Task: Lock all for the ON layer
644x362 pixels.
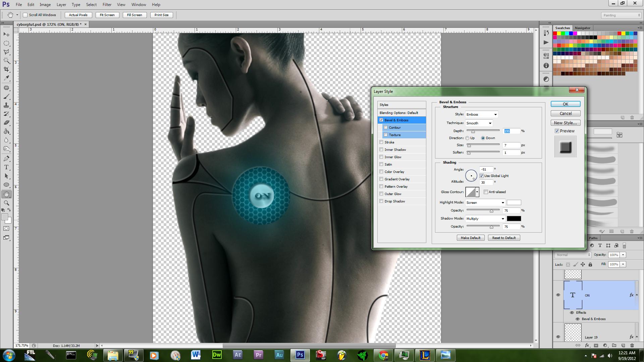Action: (x=590, y=264)
